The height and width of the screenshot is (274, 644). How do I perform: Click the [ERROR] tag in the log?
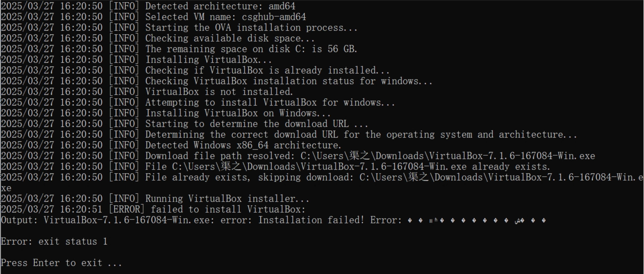point(127,209)
